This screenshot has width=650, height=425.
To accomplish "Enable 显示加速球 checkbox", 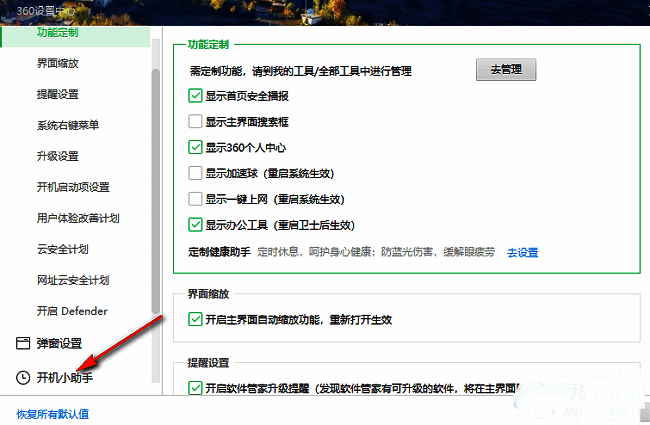I will tap(196, 174).
